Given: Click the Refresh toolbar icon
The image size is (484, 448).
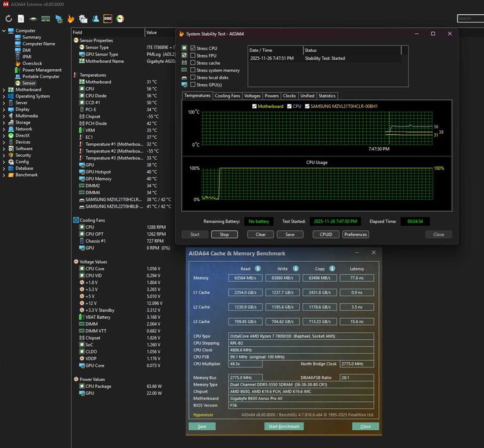Looking at the screenshot, I should 9,19.
